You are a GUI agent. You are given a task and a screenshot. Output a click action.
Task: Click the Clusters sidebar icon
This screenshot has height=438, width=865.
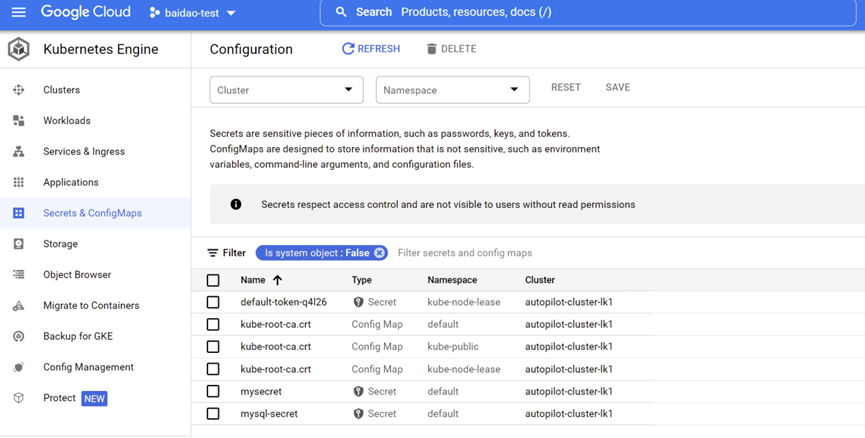pyautogui.click(x=19, y=90)
